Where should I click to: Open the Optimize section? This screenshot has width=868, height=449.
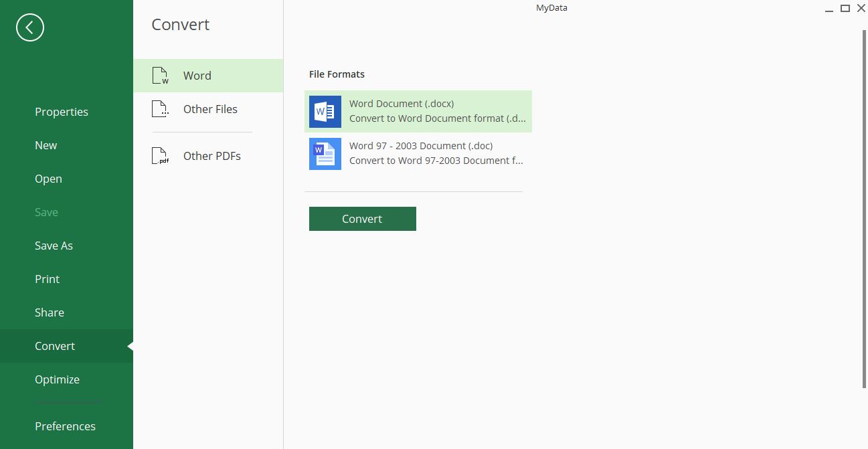(x=57, y=379)
